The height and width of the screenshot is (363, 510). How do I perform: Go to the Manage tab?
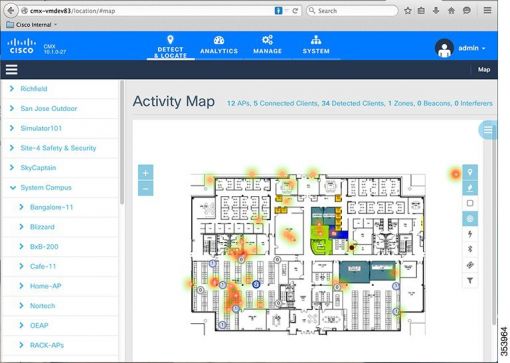pyautogui.click(x=267, y=46)
